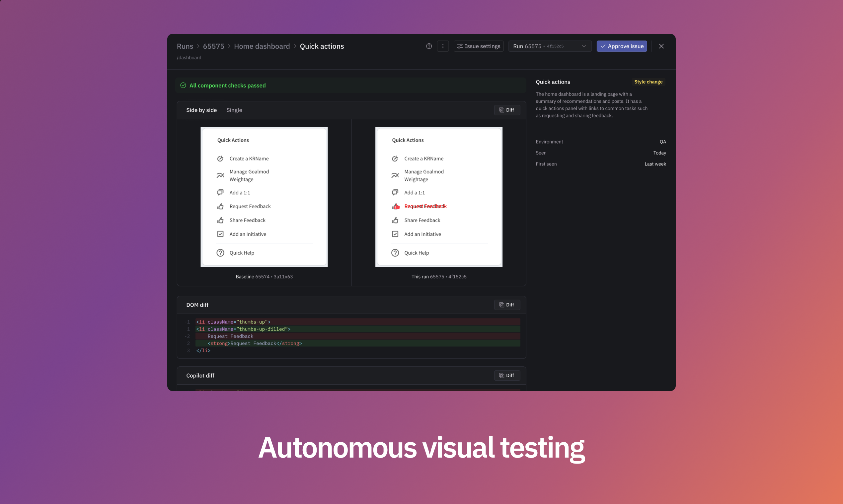Select the Side by side tab
Viewport: 843px width, 504px height.
pyautogui.click(x=201, y=110)
